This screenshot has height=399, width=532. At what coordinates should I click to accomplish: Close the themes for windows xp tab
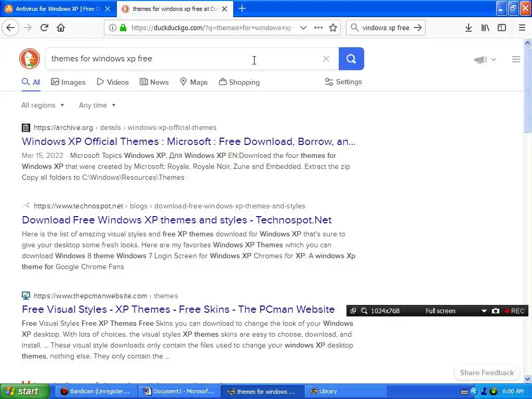[x=224, y=9]
